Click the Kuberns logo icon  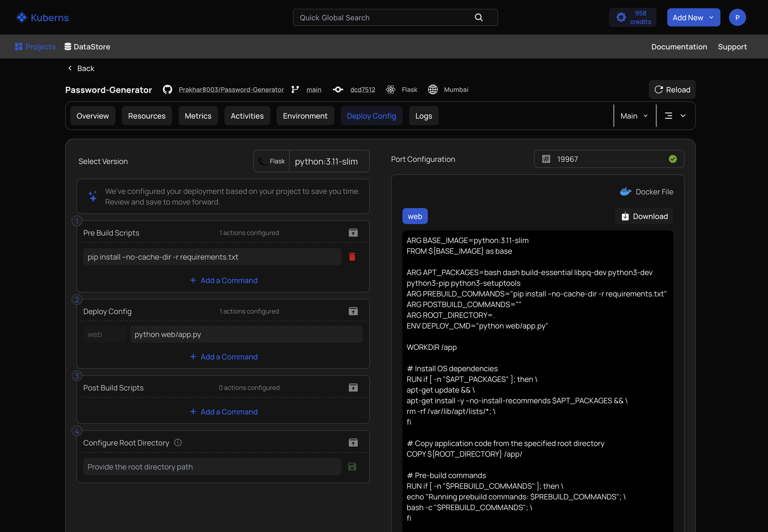[x=22, y=17]
